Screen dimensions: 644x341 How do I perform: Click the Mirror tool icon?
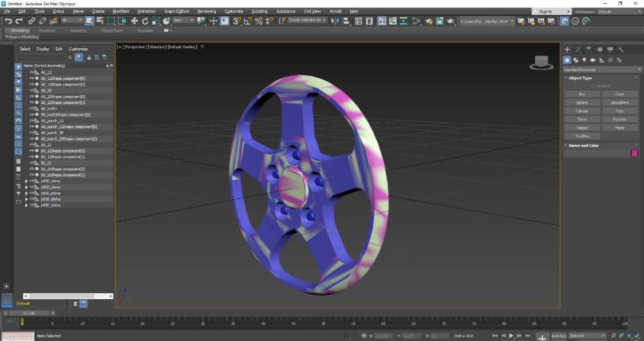tap(335, 21)
